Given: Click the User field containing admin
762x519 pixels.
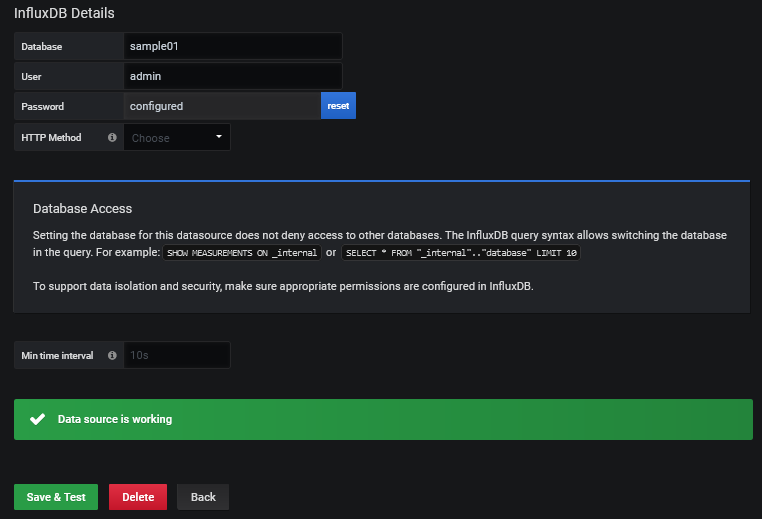Looking at the screenshot, I should pos(233,76).
